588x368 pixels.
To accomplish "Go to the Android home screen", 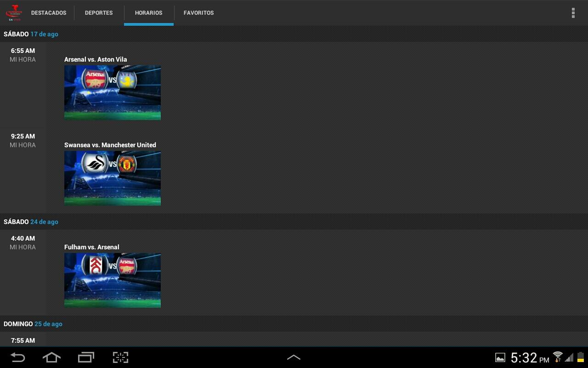I will click(x=51, y=357).
